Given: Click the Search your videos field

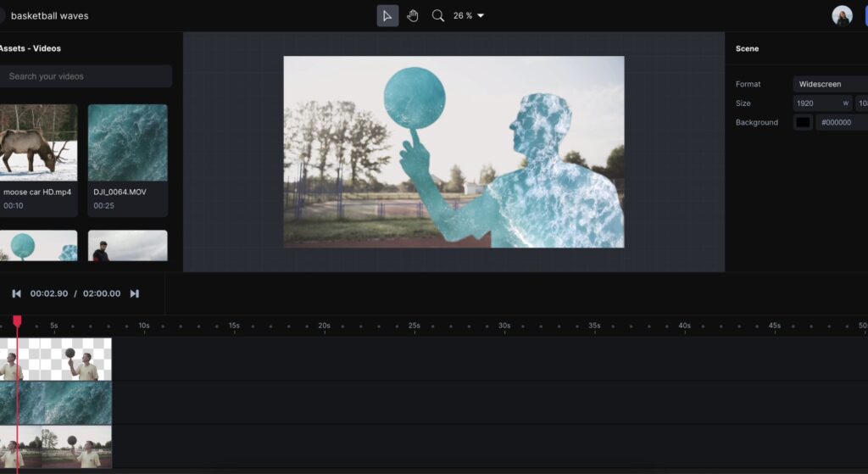Looking at the screenshot, I should tap(85, 76).
